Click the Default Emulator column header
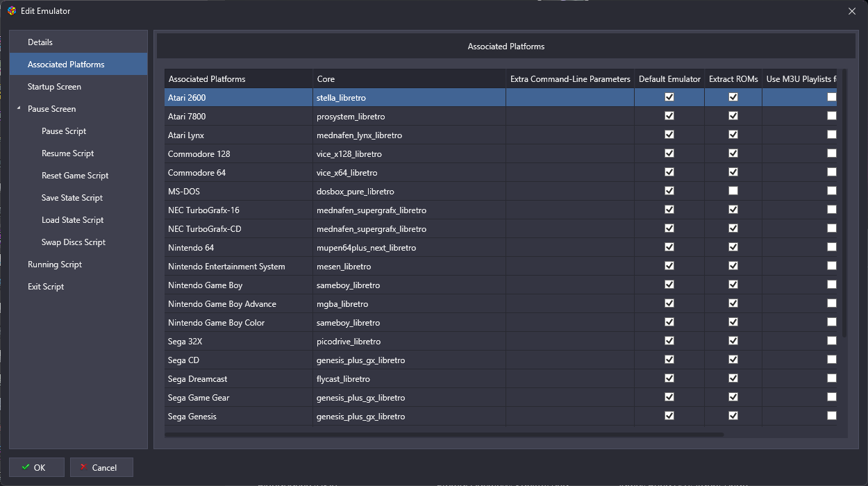 pyautogui.click(x=669, y=79)
